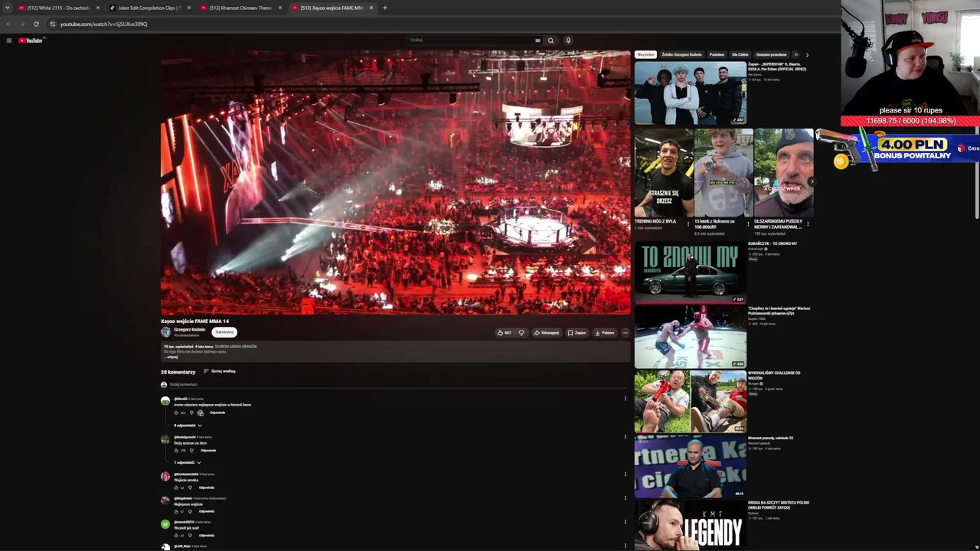Open 'Wykonaliśmy challenge od widzów' thumbnail
The width and height of the screenshot is (980, 551).
(x=691, y=402)
